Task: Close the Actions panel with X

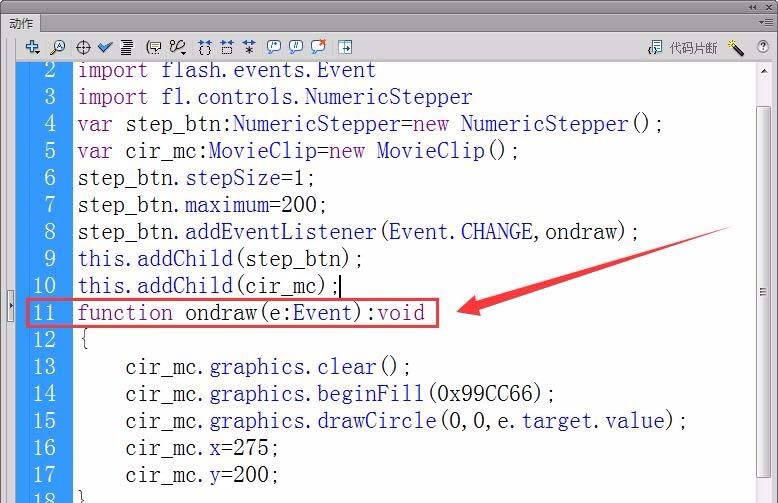Action: click(769, 7)
